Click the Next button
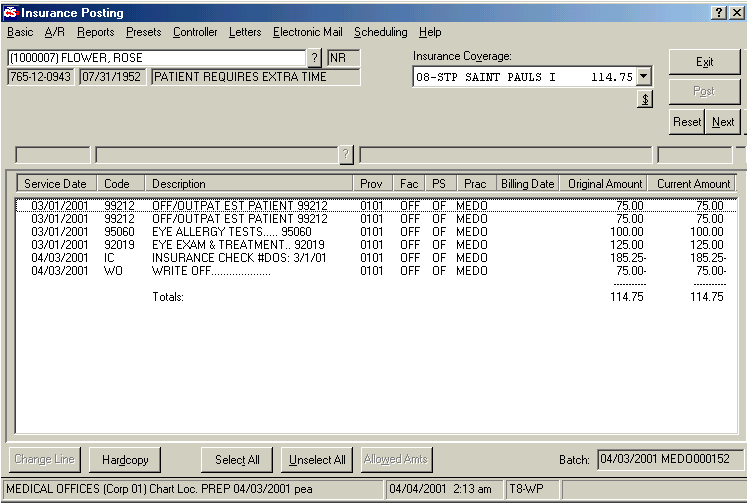The height and width of the screenshot is (504, 747). [x=723, y=122]
